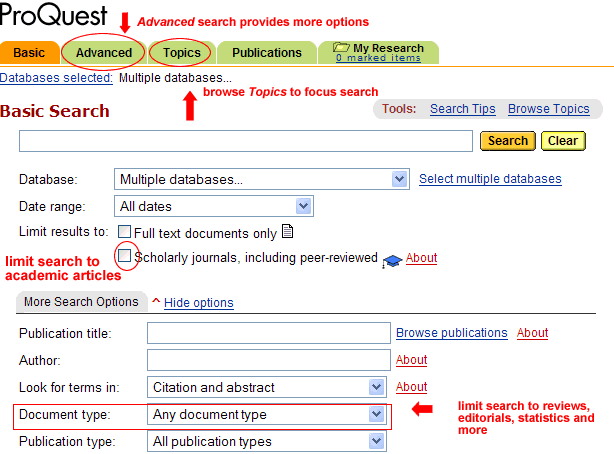Screen dimensions: 614x454
Task: Select the More Search Options tab
Action: (81, 302)
